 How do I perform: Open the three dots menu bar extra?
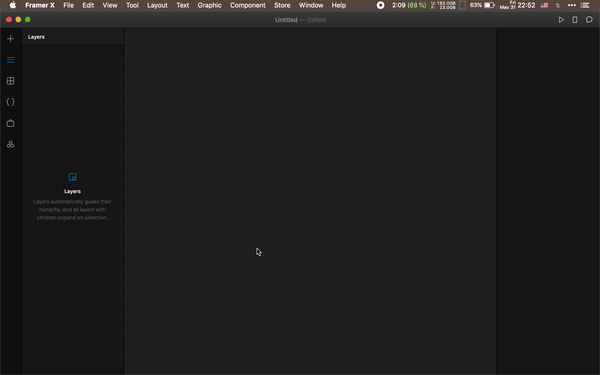tap(572, 5)
